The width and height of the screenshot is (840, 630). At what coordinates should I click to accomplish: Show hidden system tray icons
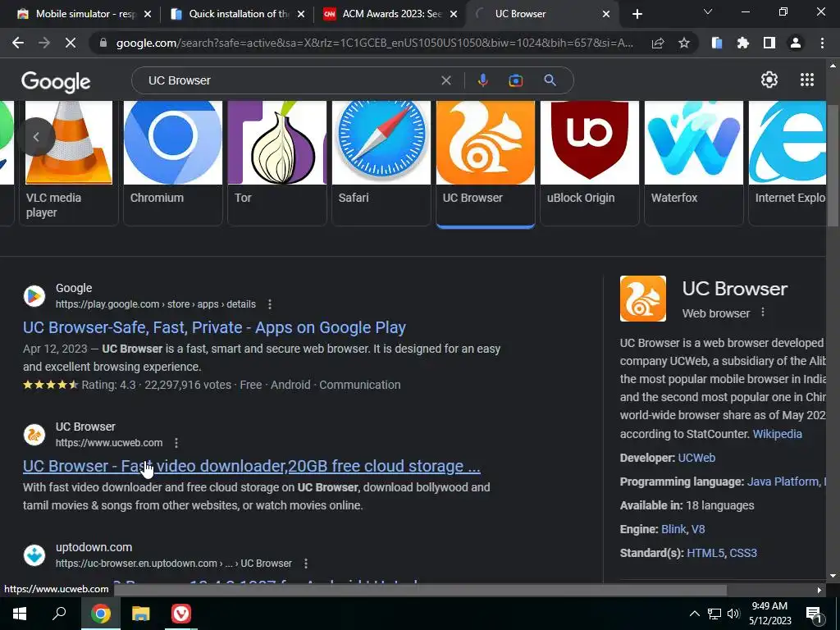point(694,614)
